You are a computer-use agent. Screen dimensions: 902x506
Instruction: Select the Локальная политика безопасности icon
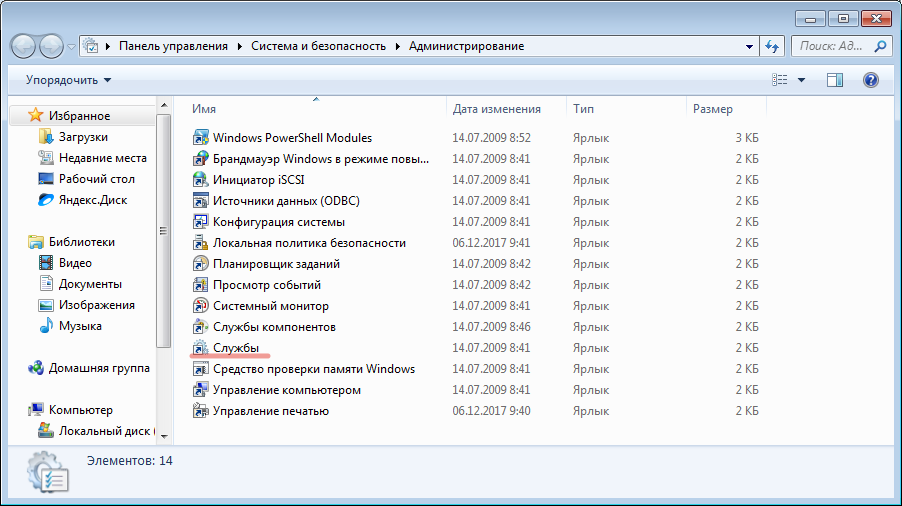point(200,243)
